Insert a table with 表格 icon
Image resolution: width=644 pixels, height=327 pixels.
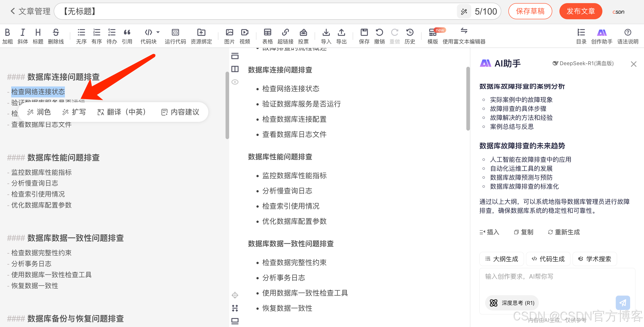267,33
